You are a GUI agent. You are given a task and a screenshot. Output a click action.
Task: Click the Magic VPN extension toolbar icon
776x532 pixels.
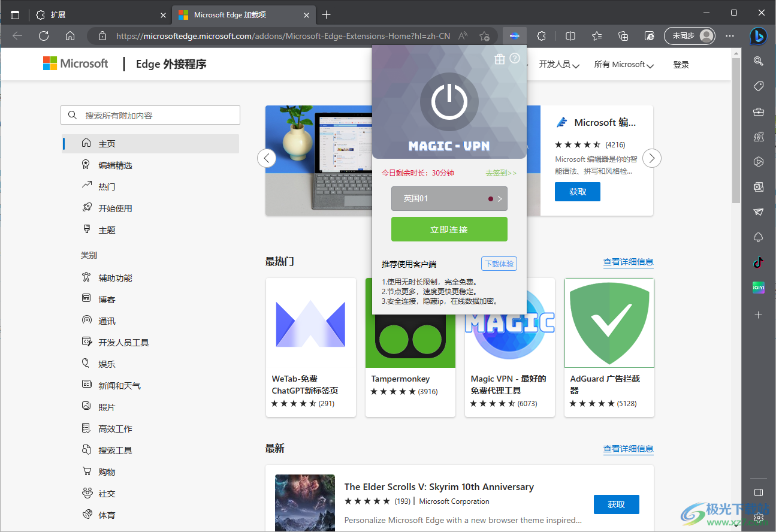pyautogui.click(x=515, y=36)
